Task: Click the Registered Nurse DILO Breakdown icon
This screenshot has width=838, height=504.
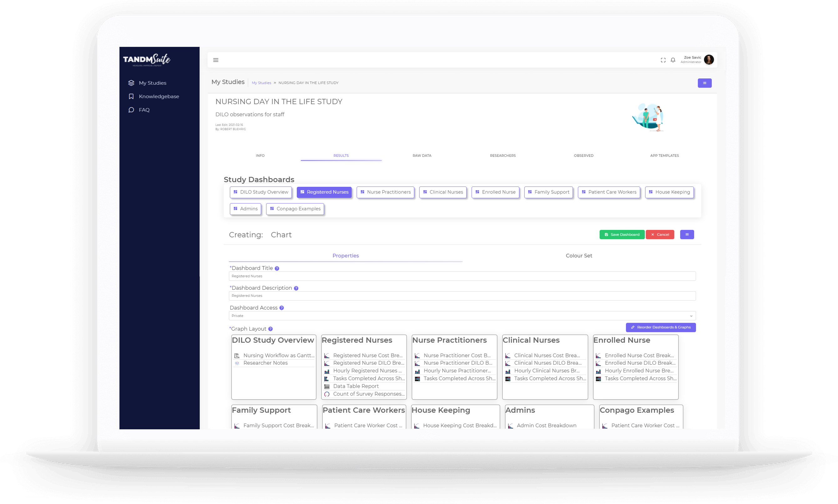Action: point(326,363)
